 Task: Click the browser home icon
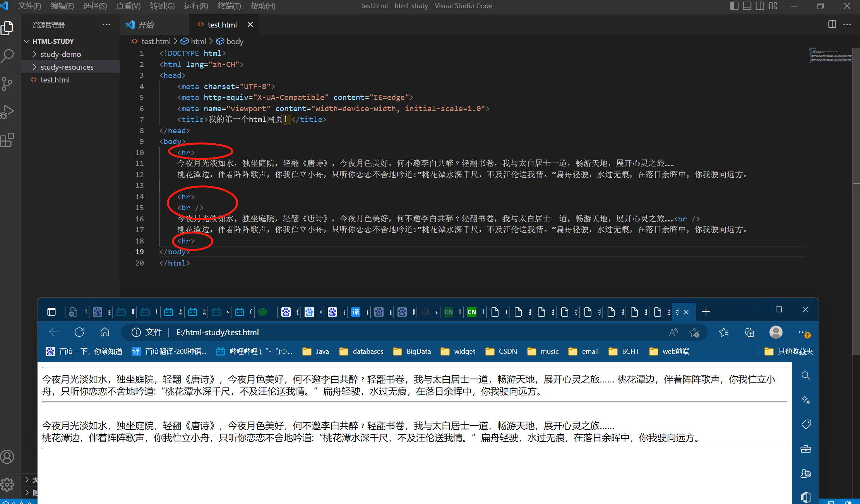point(105,332)
